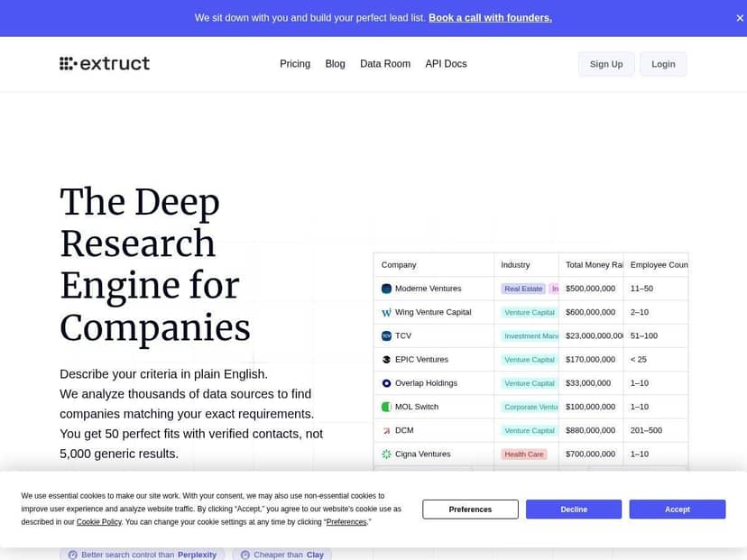
Task: Open the Cookie Policy link
Action: click(99, 522)
